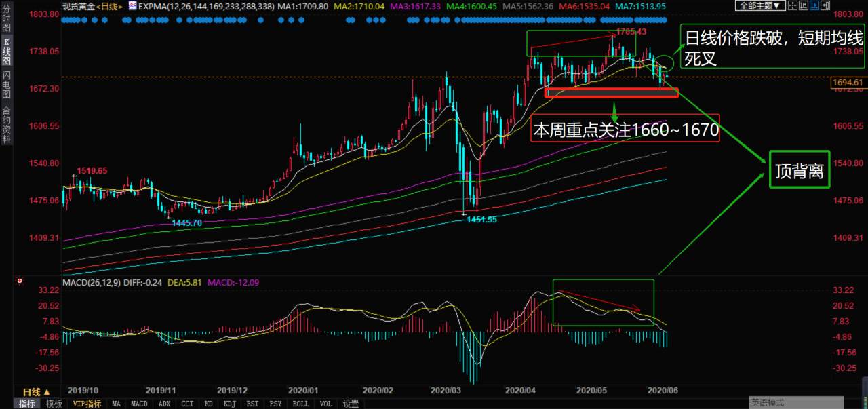Click the 2020/02 date axis label

click(x=378, y=391)
